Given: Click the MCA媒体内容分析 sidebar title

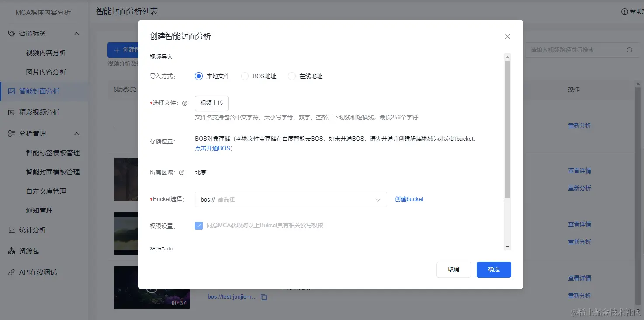Looking at the screenshot, I should pyautogui.click(x=43, y=12).
